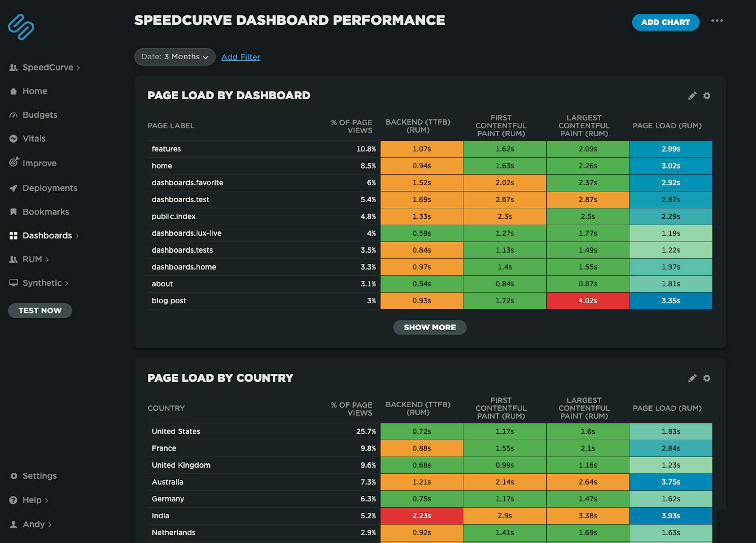756x543 pixels.
Task: Open Budgets via its target icon
Action: tap(14, 115)
